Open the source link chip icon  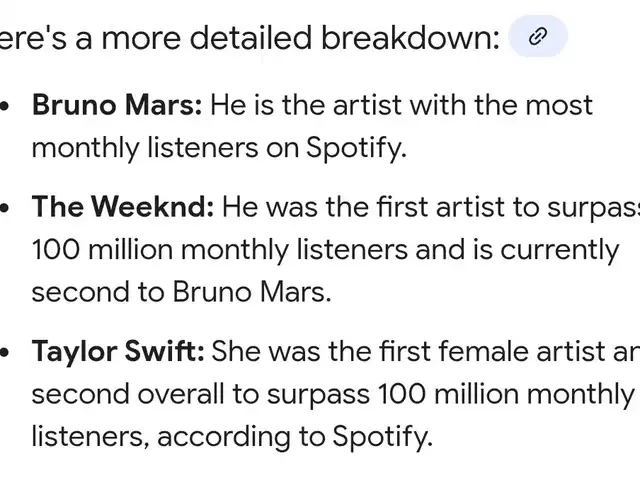538,36
